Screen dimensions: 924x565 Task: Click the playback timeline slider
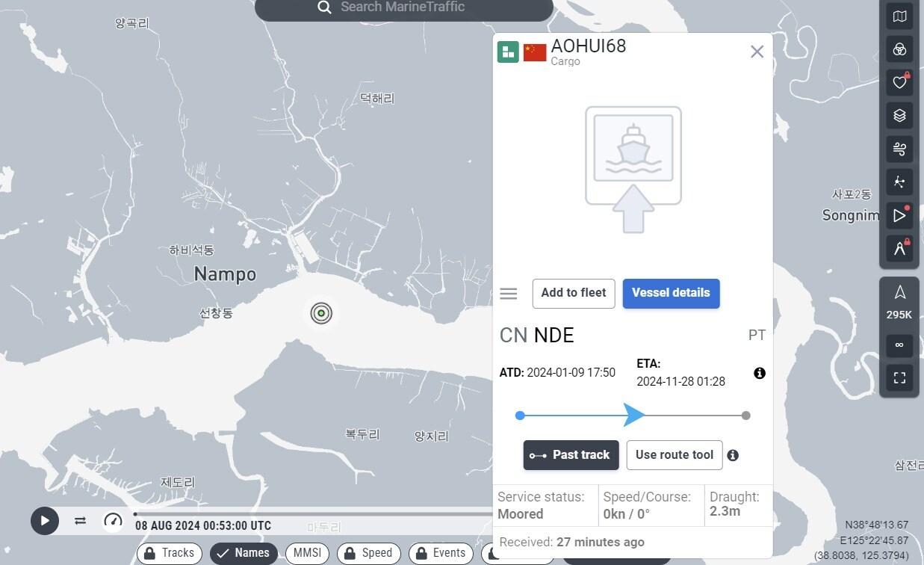point(314,514)
